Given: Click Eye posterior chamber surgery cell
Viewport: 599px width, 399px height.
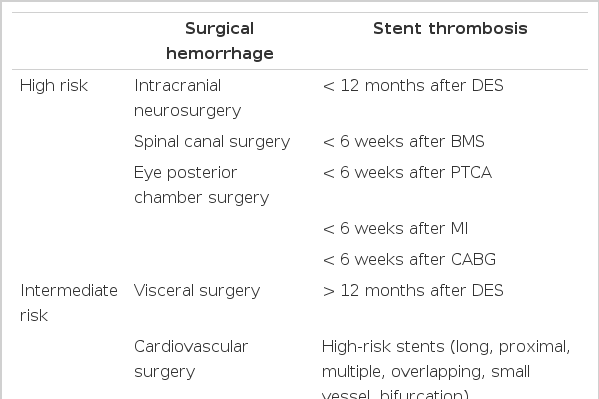Looking at the screenshot, I should tap(202, 185).
